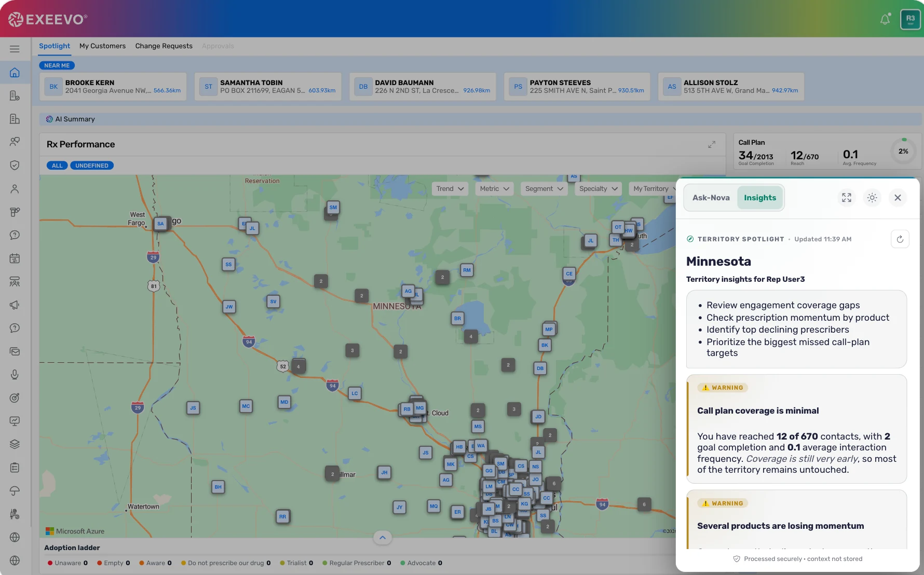924x575 pixels.
Task: Open the Trend dropdown
Action: [x=450, y=189]
